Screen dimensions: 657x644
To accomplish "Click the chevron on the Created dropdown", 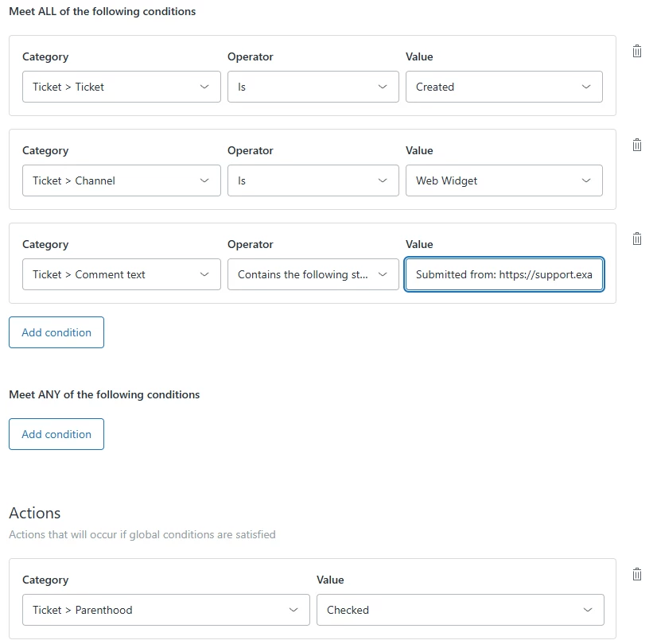I will tap(586, 87).
